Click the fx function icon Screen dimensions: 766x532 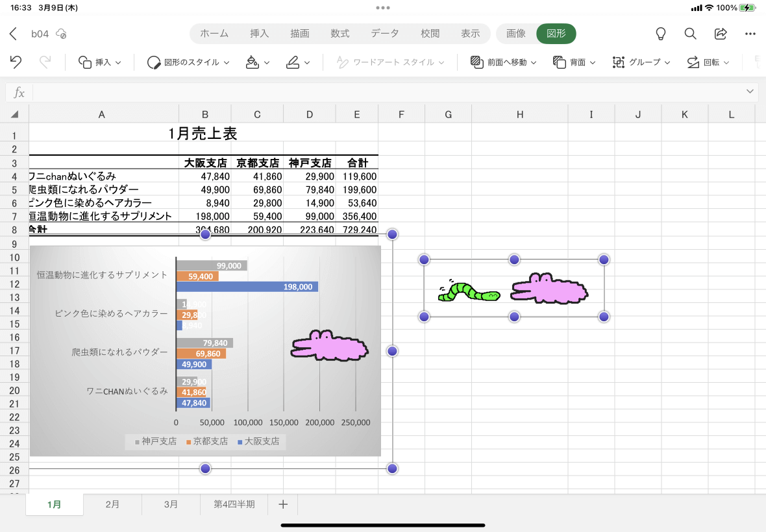pos(19,92)
